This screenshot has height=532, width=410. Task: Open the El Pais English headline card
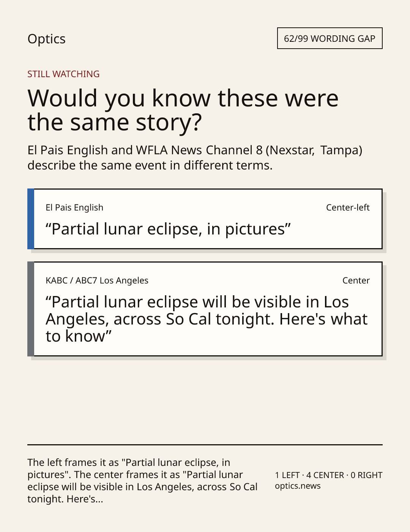(x=205, y=219)
